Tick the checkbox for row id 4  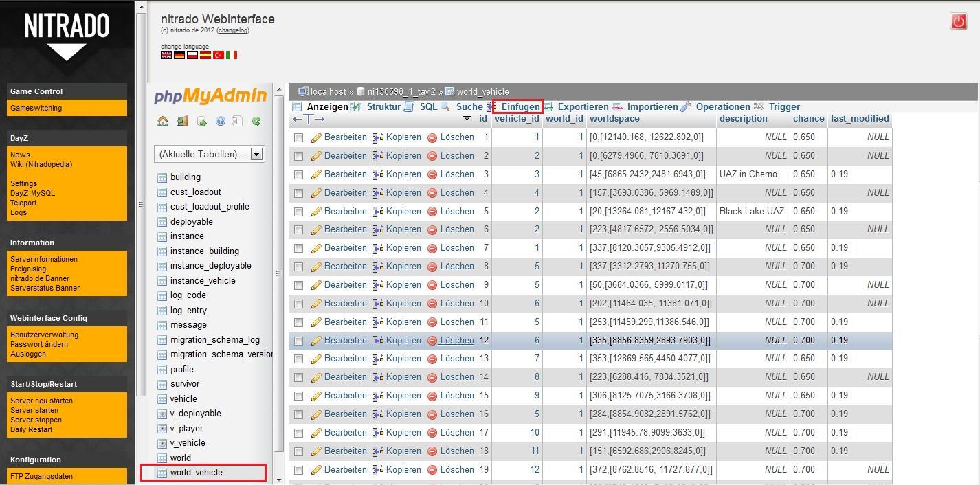click(x=298, y=194)
